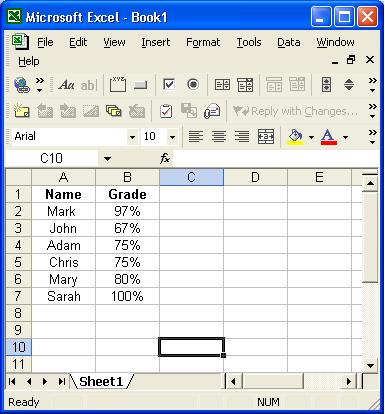This screenshot has height=414, width=385.
Task: Click vertical scrollbar up arrow
Action: tap(370, 183)
